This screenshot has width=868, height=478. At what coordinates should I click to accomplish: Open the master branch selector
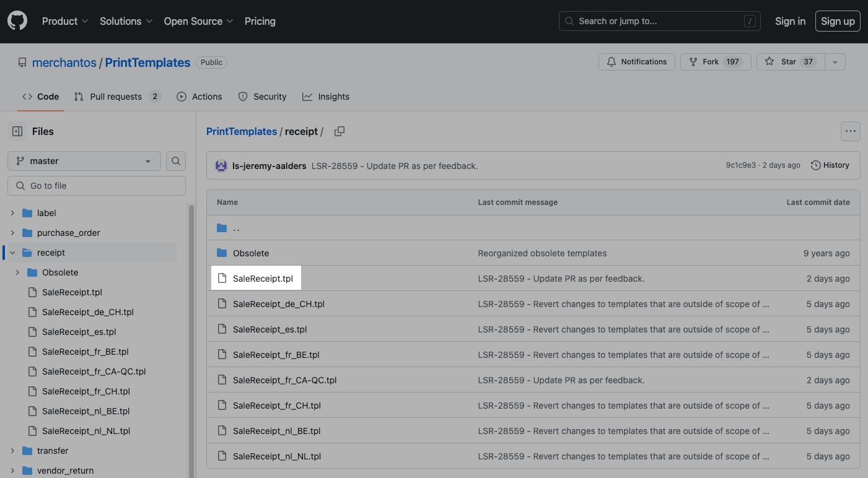click(84, 161)
